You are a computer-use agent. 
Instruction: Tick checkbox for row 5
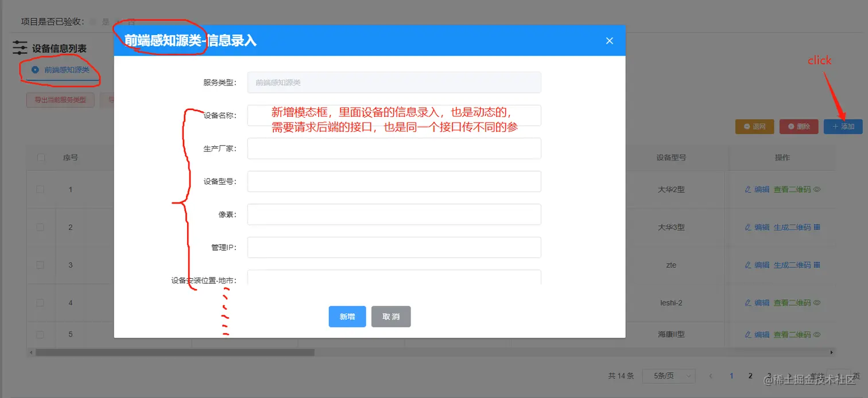(41, 334)
